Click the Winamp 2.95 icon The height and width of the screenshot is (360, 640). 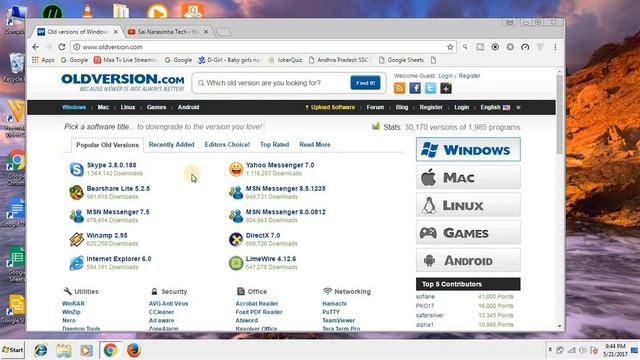point(76,239)
